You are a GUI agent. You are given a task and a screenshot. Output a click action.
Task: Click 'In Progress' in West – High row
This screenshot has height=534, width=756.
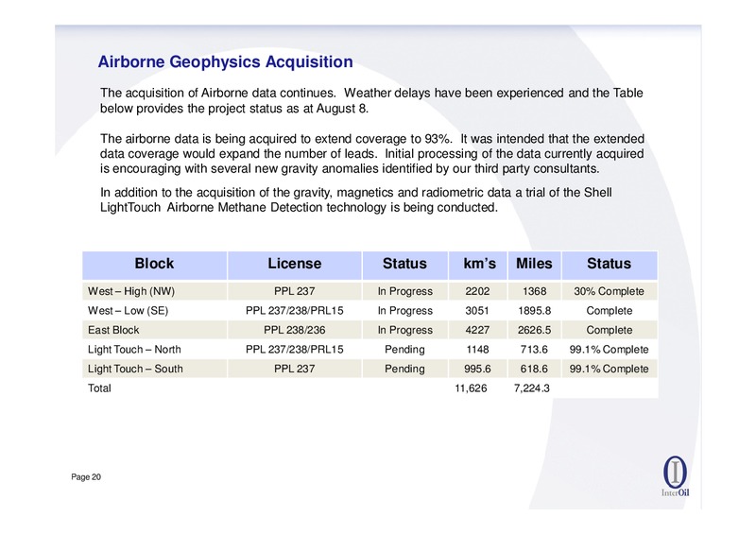click(x=405, y=291)
